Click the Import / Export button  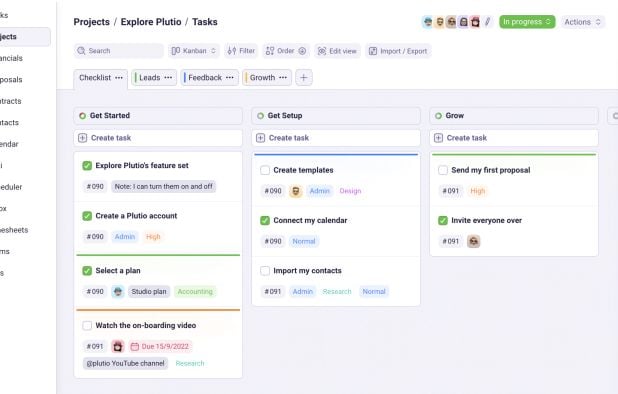pyautogui.click(x=398, y=51)
